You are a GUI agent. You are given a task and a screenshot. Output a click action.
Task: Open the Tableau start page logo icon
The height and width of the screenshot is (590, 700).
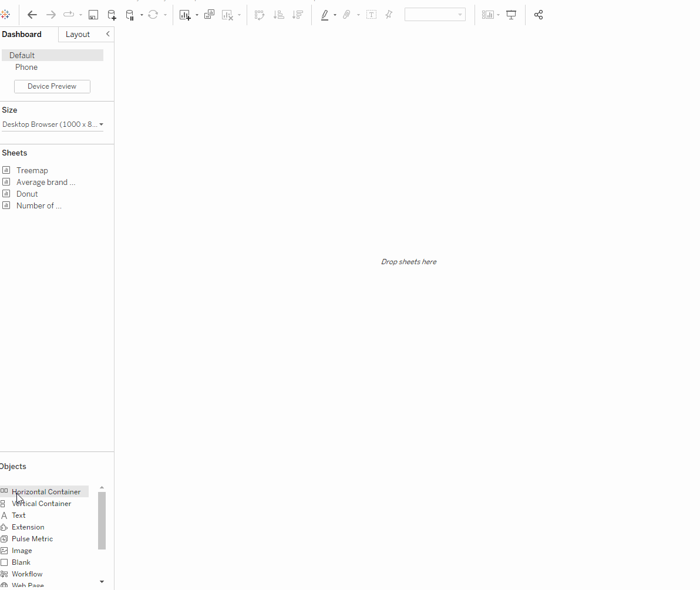(x=5, y=15)
